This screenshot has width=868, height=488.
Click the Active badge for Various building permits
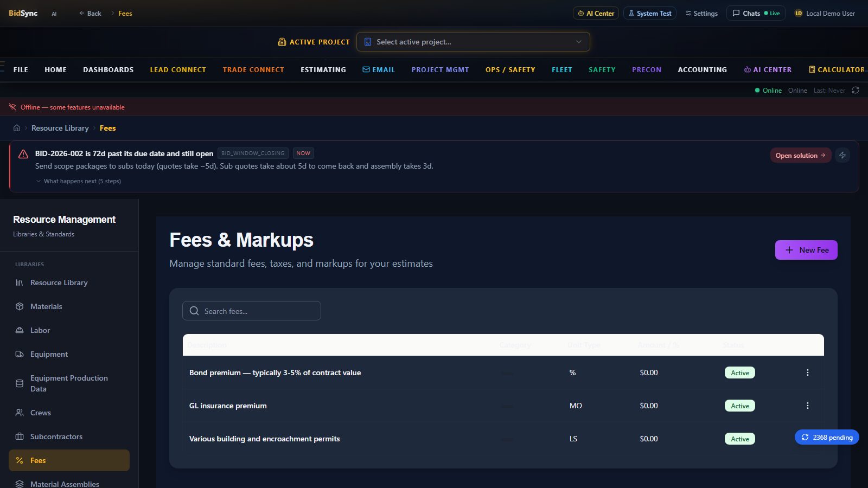pos(740,439)
